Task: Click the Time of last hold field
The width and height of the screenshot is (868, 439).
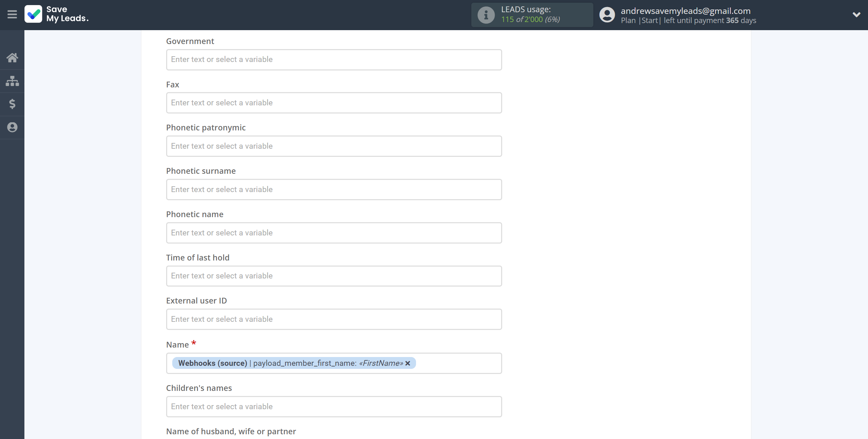Action: (334, 276)
